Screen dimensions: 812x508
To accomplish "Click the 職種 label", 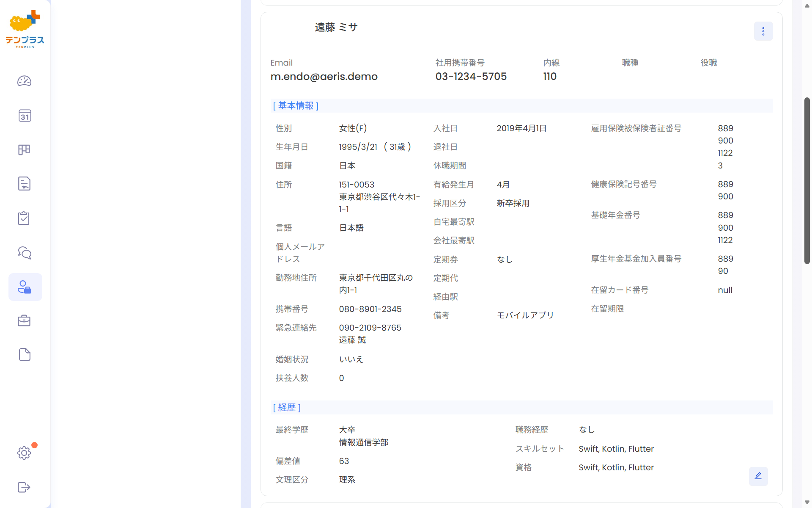I will [630, 63].
